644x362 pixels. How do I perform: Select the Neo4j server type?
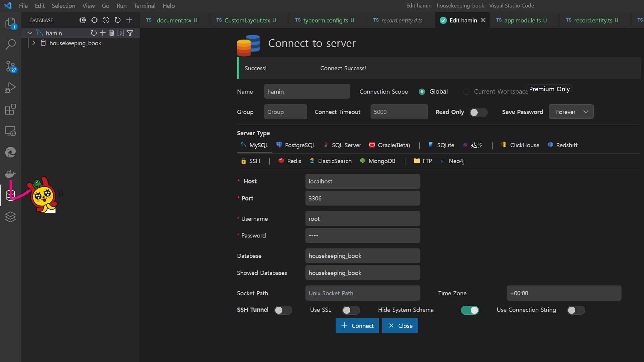tap(452, 161)
